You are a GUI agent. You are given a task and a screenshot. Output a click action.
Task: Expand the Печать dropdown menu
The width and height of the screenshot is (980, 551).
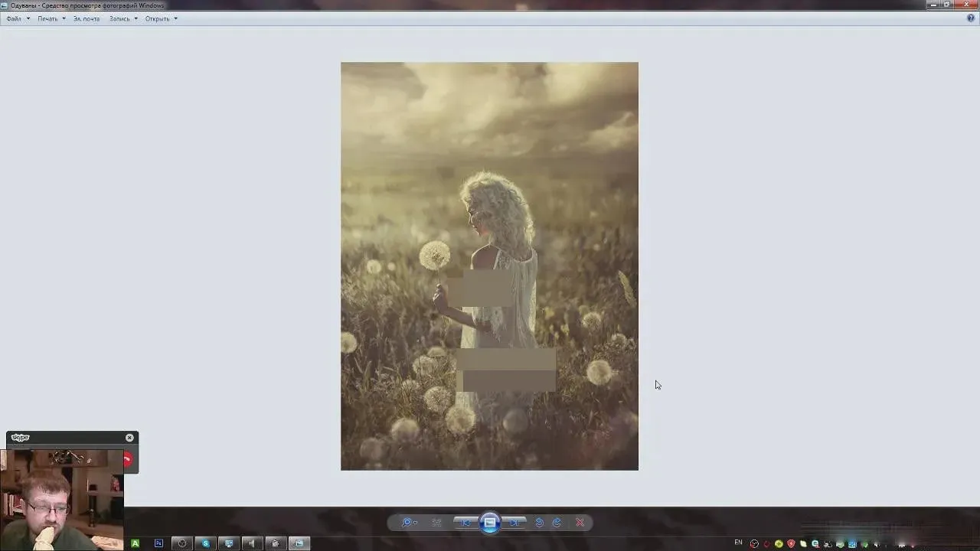(x=51, y=18)
